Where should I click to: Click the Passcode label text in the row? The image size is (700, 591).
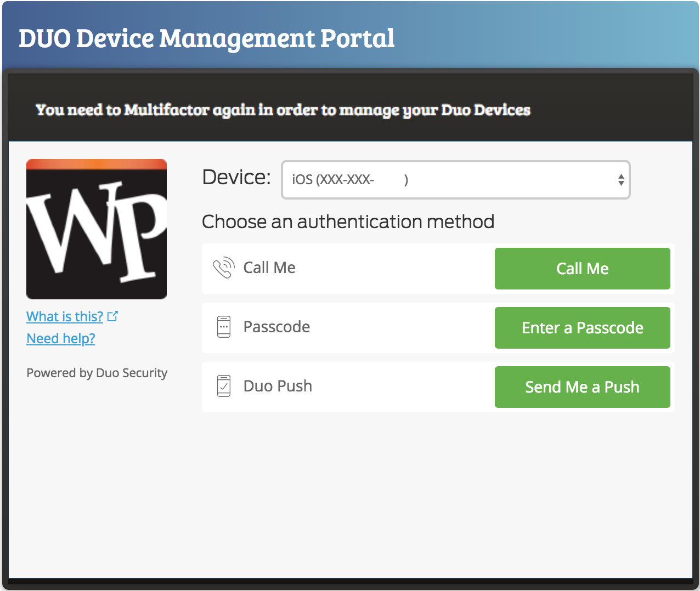(276, 327)
